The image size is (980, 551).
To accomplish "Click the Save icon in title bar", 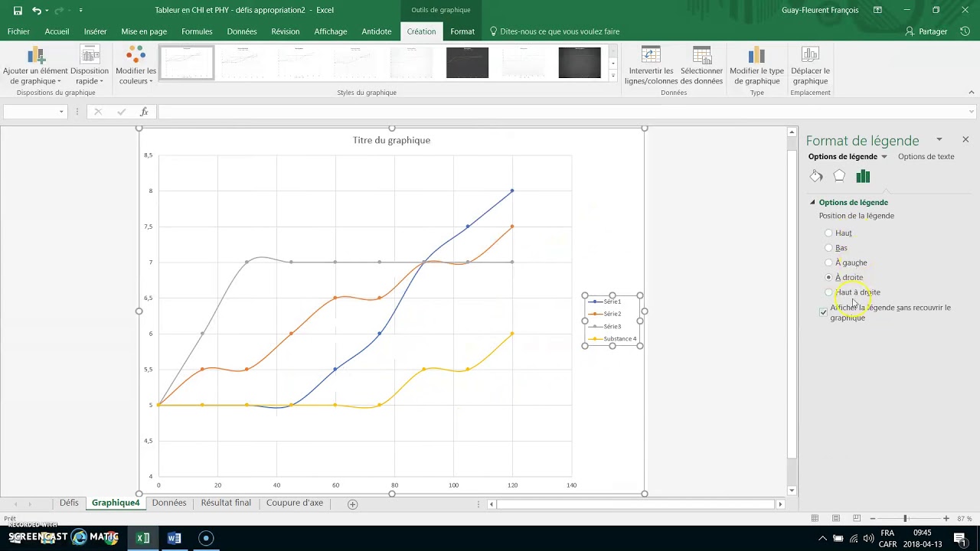I will click(18, 11).
